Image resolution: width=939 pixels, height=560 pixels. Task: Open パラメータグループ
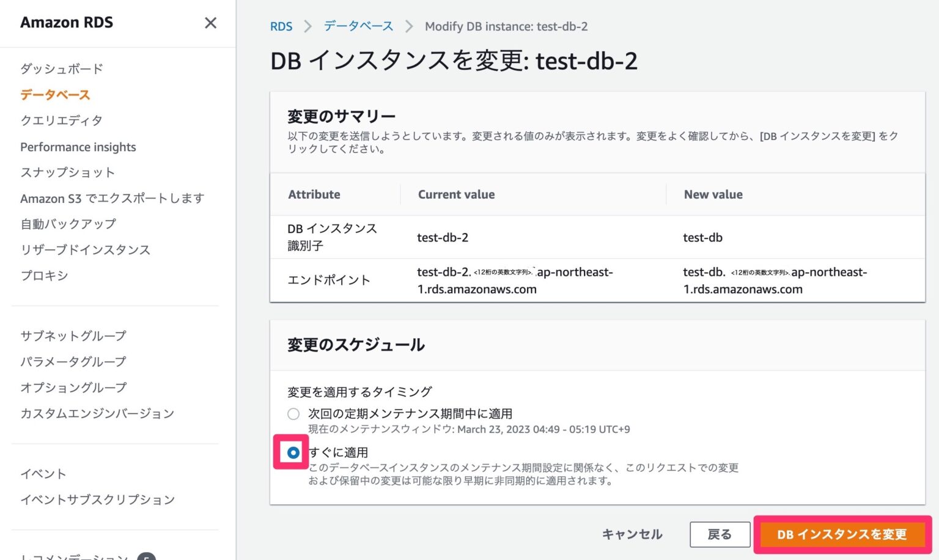(x=73, y=361)
